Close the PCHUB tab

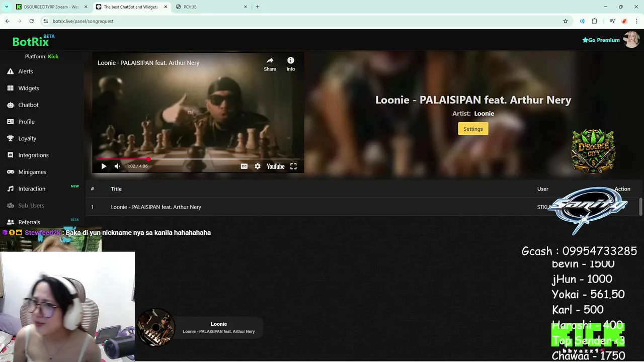[x=246, y=7]
